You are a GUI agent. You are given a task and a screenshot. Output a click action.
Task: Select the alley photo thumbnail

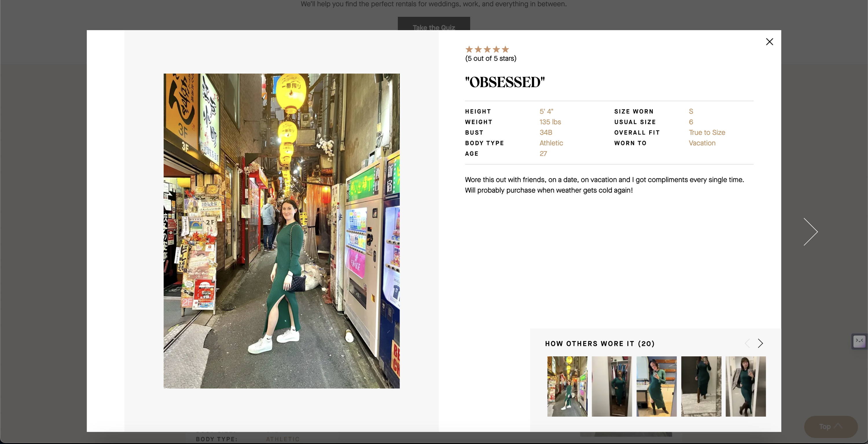567,386
